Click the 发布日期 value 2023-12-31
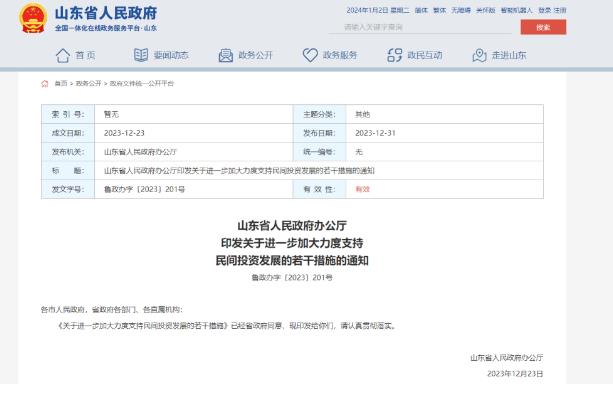 pos(375,133)
